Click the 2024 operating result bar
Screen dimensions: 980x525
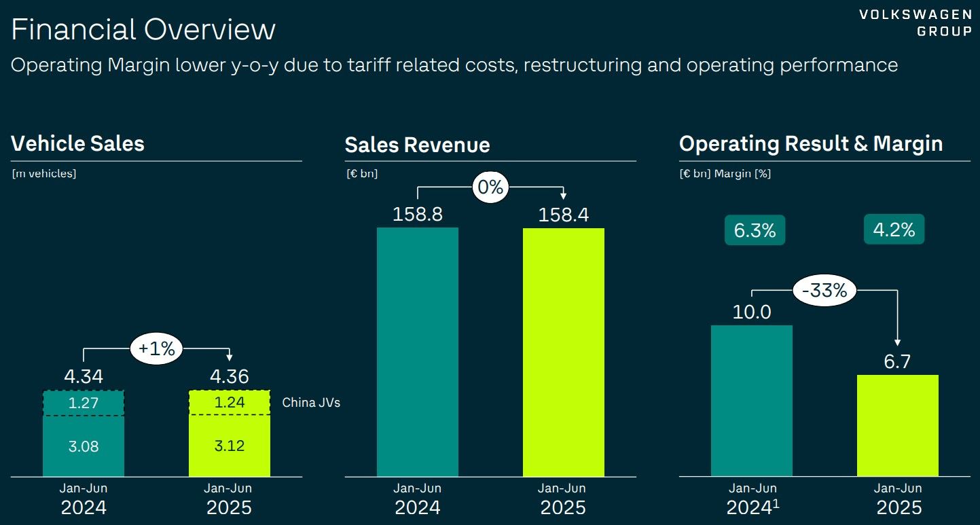point(752,401)
